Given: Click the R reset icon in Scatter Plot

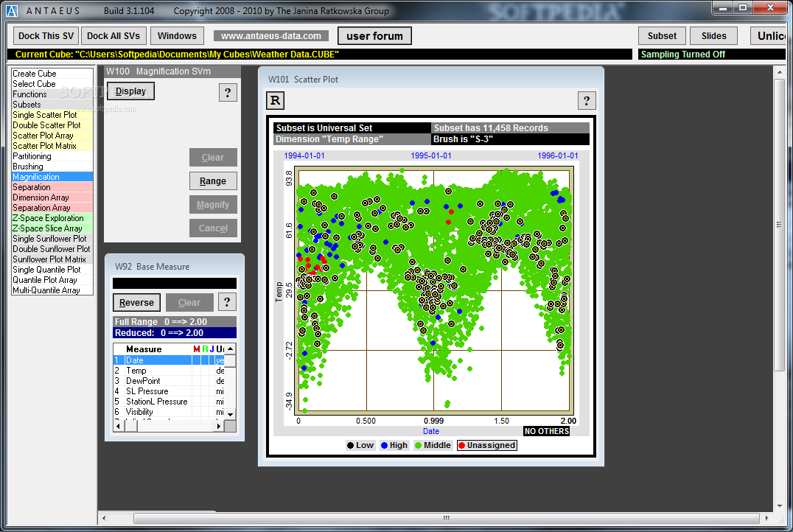Looking at the screenshot, I should click(x=275, y=101).
